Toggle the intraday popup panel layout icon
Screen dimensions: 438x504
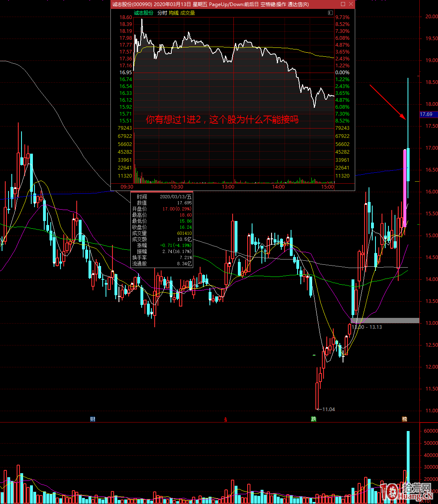click(x=330, y=13)
